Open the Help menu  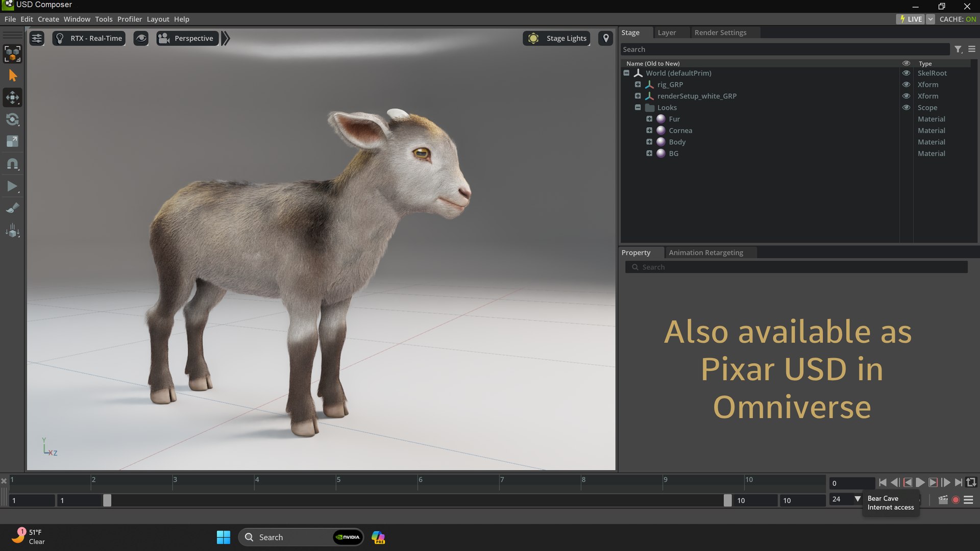coord(182,19)
